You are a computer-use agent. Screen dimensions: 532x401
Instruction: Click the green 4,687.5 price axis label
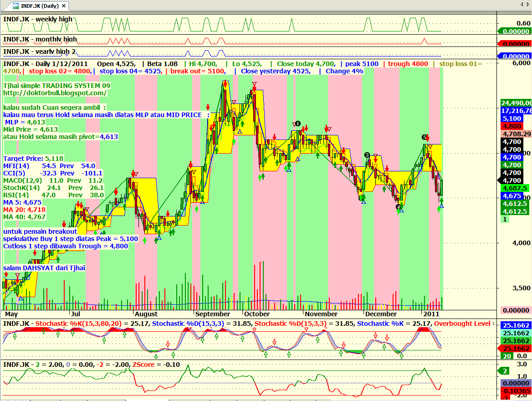pos(515,189)
